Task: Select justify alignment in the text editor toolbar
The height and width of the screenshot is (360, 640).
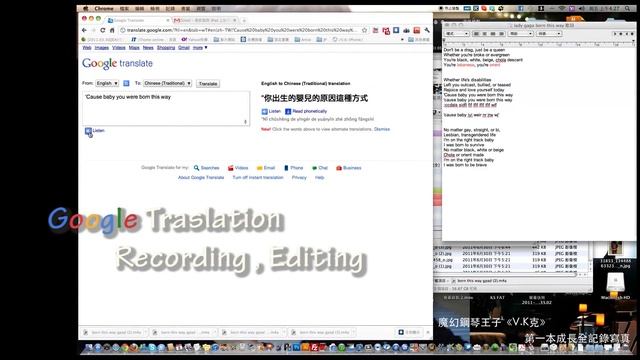Action: pos(501,33)
